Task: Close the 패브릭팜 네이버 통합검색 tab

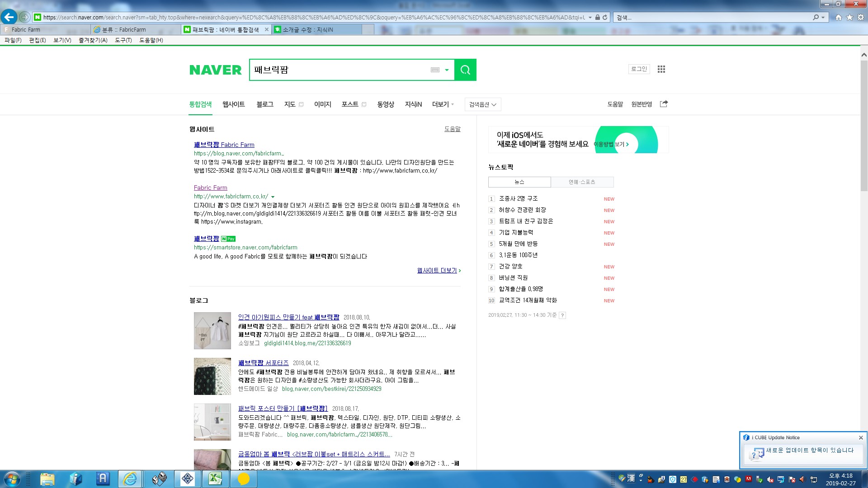Action: [267, 29]
